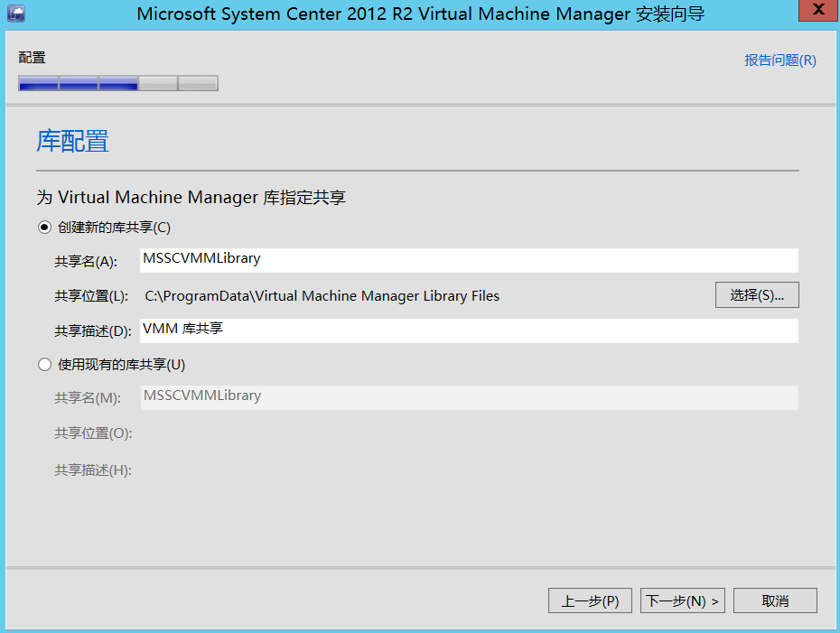Proceed with the 下一步(N) > button
840x633 pixels.
683,600
